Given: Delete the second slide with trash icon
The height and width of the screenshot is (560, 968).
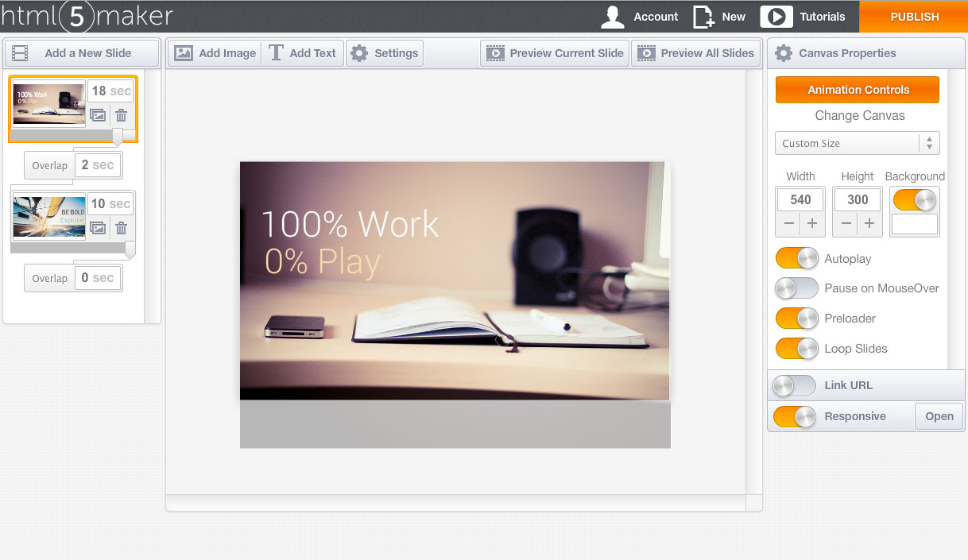Looking at the screenshot, I should [121, 228].
